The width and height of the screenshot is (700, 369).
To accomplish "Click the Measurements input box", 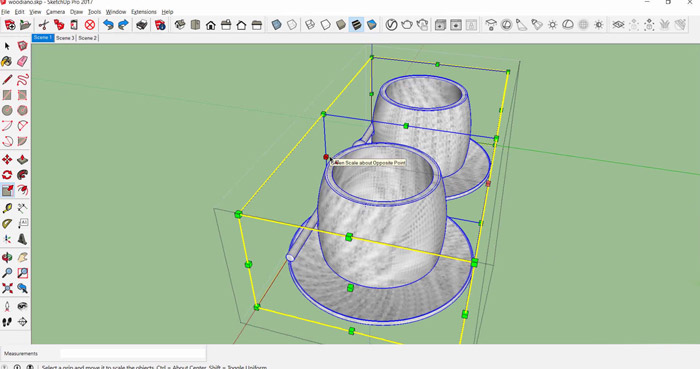I will click(133, 353).
